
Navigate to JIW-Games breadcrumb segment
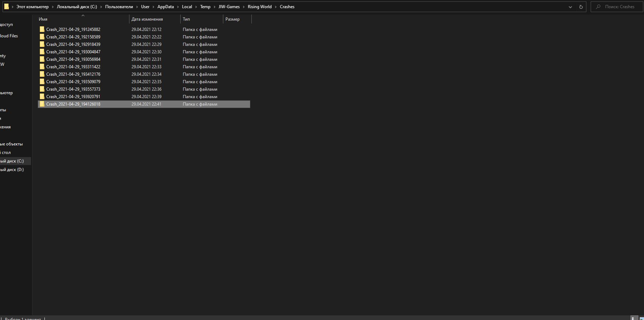point(229,7)
